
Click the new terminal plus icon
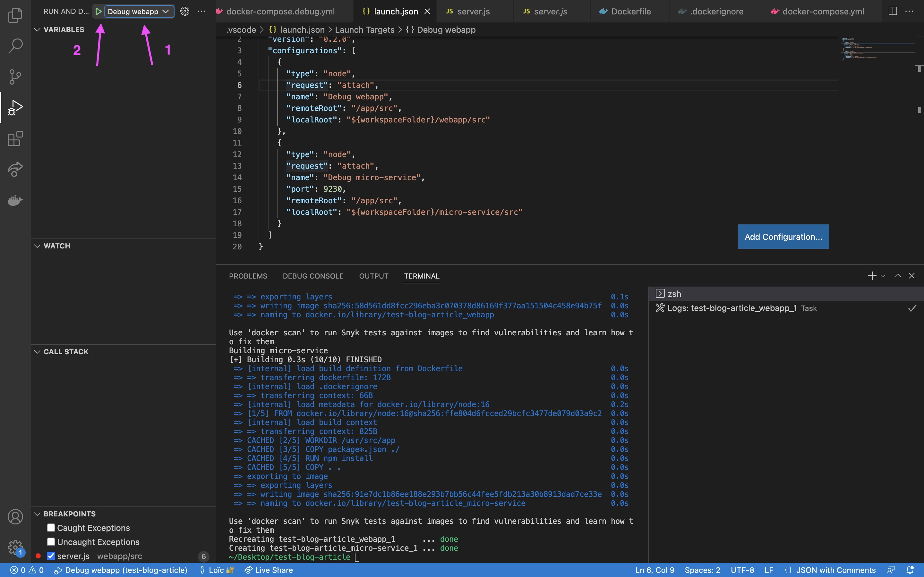click(872, 276)
